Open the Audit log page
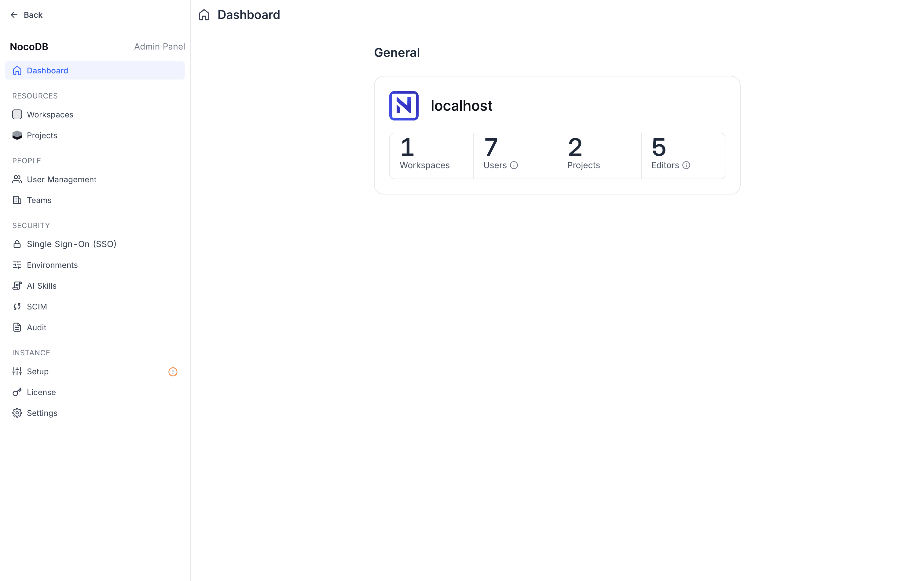 [95, 327]
